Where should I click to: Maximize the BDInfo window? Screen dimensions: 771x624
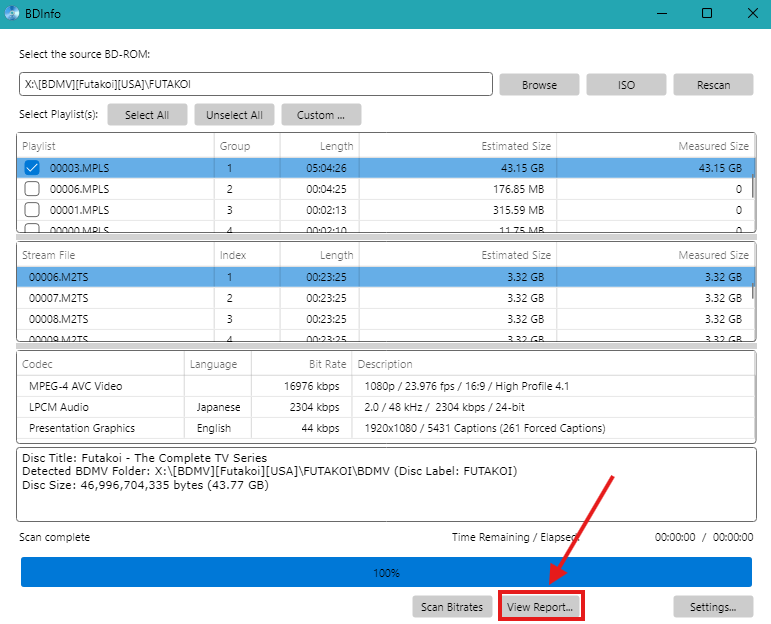[707, 13]
